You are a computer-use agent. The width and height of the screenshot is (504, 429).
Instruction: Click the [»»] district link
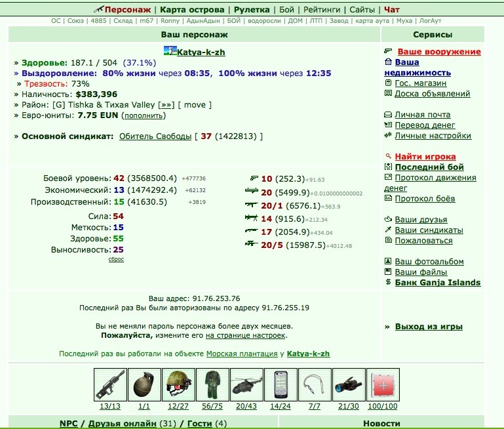(x=166, y=105)
